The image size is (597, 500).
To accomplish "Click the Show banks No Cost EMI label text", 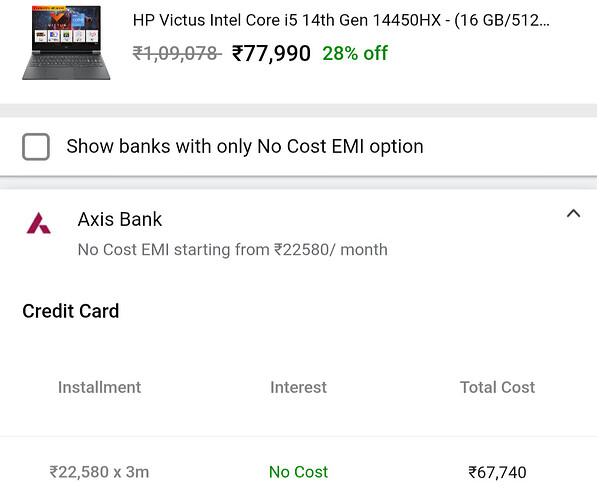I will pos(245,147).
